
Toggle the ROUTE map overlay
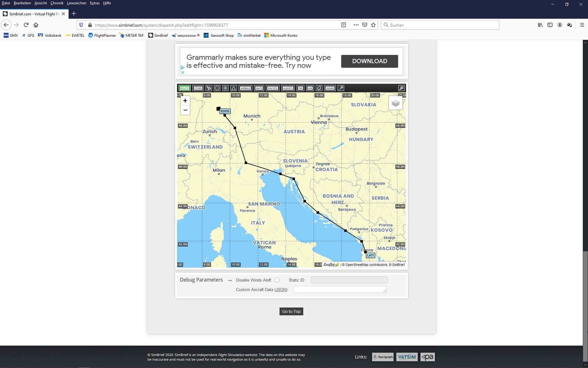click(x=184, y=88)
